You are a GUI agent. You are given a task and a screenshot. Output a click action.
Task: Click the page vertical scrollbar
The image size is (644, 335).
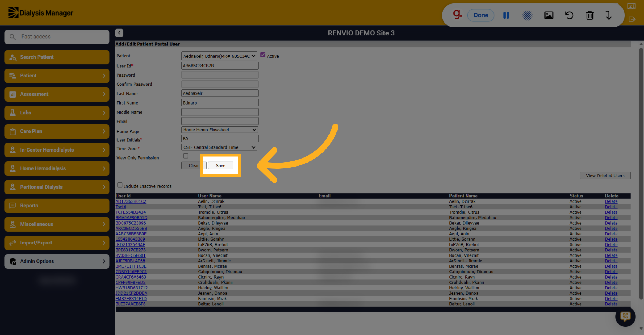(641, 173)
